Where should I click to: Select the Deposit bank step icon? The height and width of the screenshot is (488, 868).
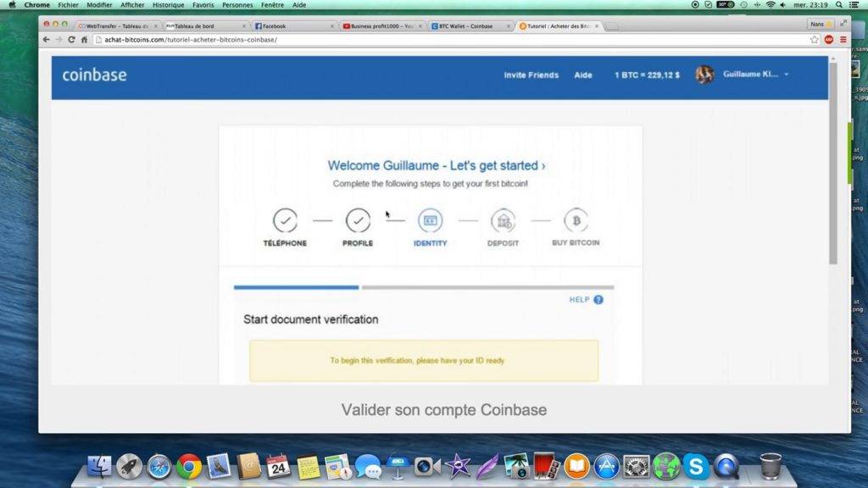(x=504, y=221)
